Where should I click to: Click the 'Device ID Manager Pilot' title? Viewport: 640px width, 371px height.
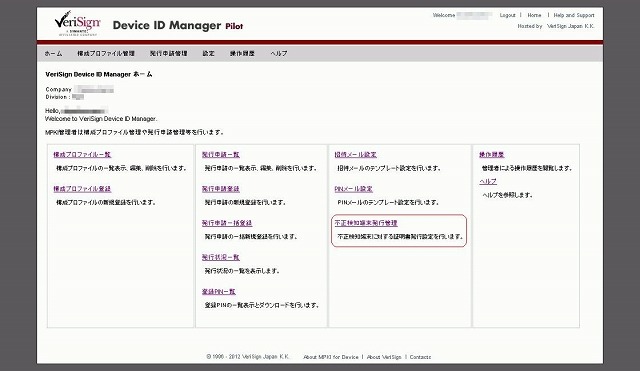pos(178,26)
